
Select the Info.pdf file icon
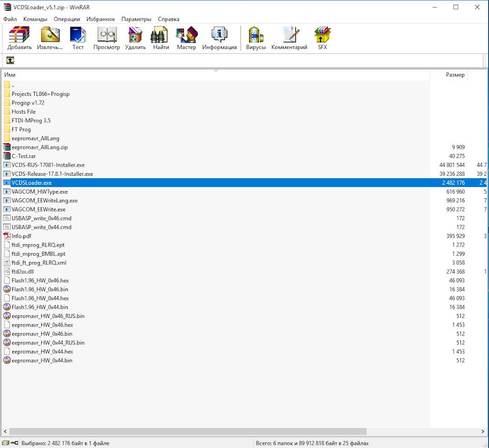click(x=7, y=236)
